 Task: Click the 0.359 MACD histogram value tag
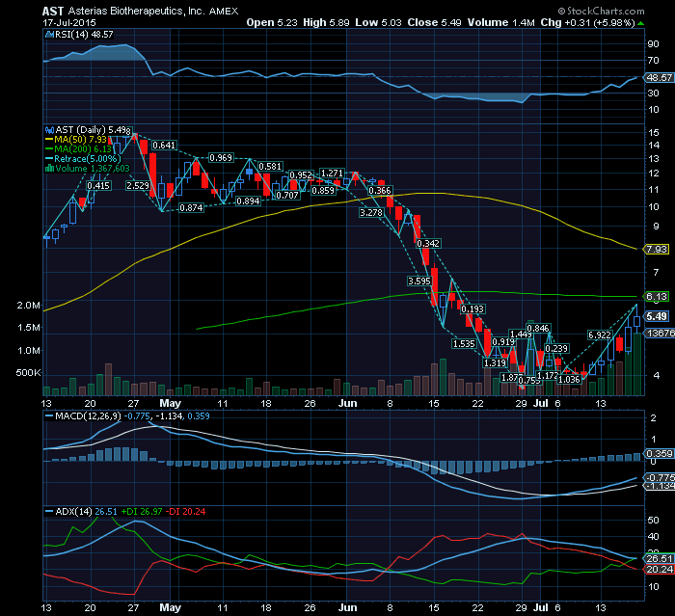click(x=659, y=453)
